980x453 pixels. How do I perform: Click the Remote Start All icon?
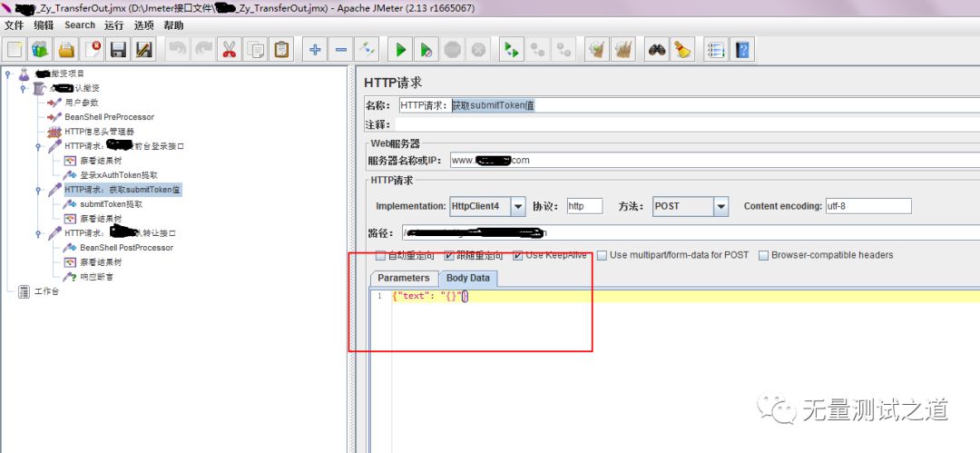click(512, 49)
